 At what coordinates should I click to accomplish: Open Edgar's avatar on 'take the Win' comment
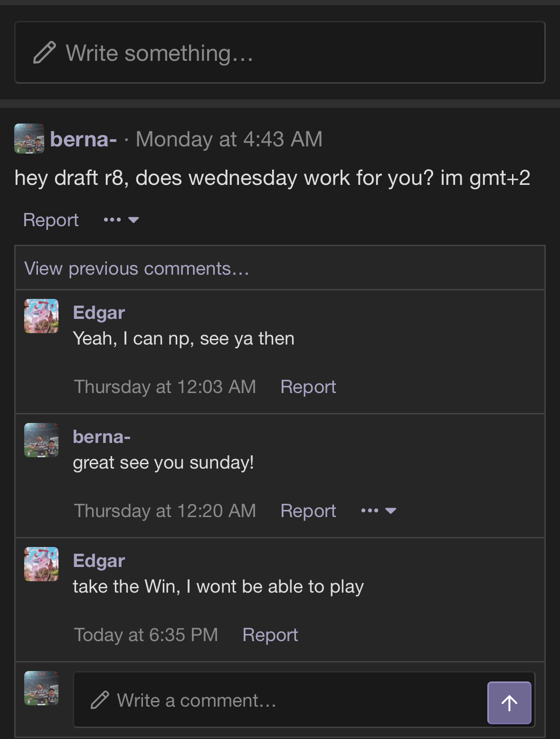coord(41,564)
